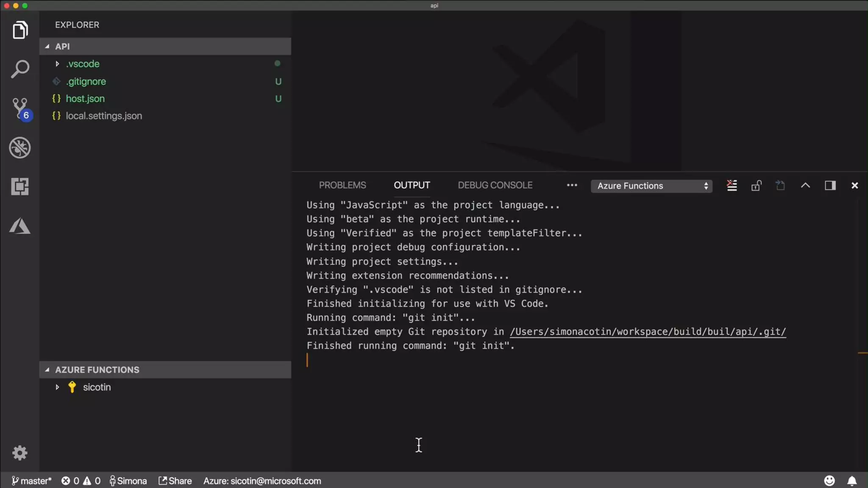This screenshot has height=488, width=868.
Task: Open the Azure view in activity bar
Action: (20, 226)
